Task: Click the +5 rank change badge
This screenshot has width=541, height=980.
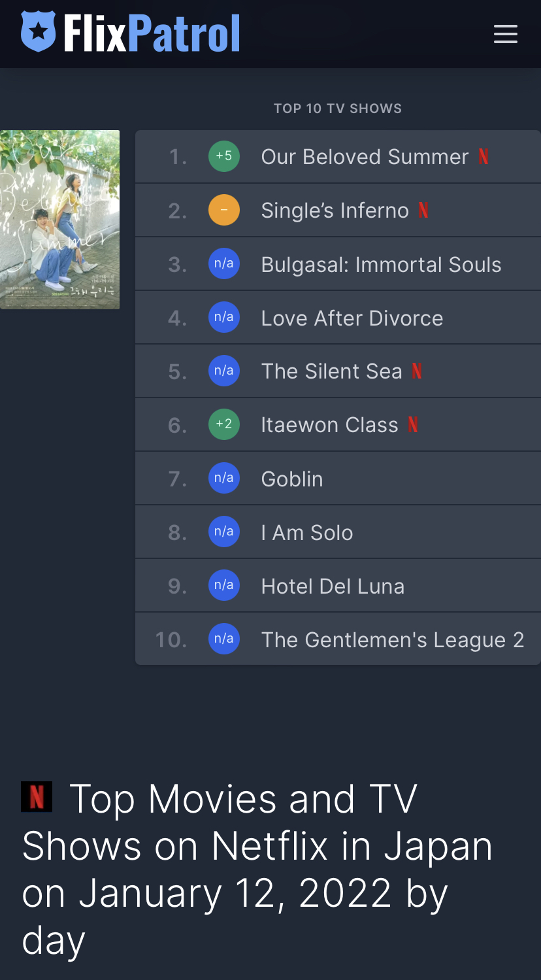Action: pyautogui.click(x=224, y=157)
